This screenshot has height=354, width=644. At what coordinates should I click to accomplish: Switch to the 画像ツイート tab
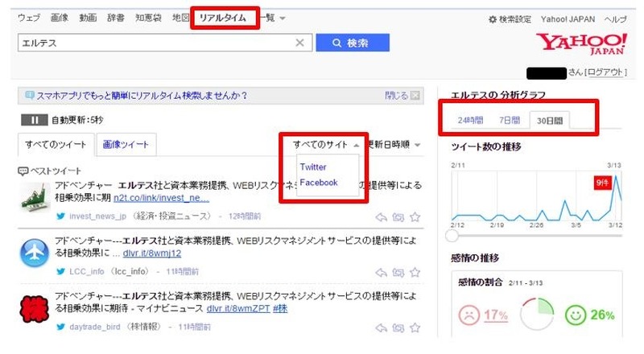(x=125, y=145)
